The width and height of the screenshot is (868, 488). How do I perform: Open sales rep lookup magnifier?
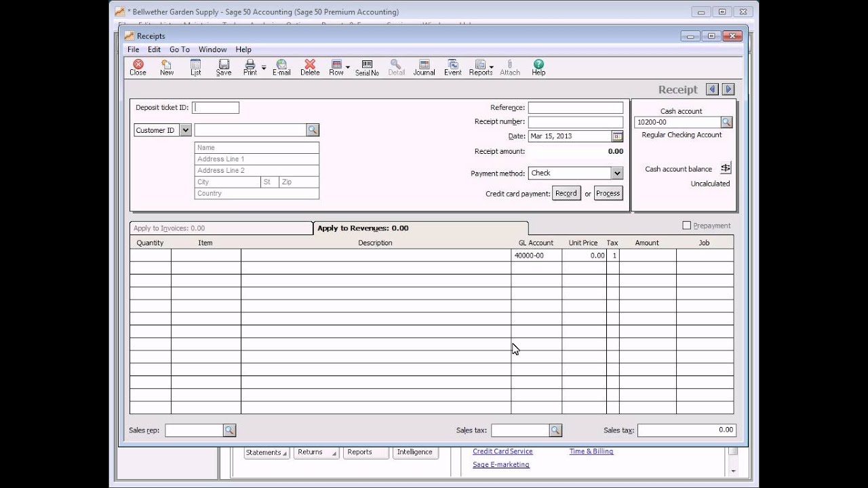click(229, 430)
